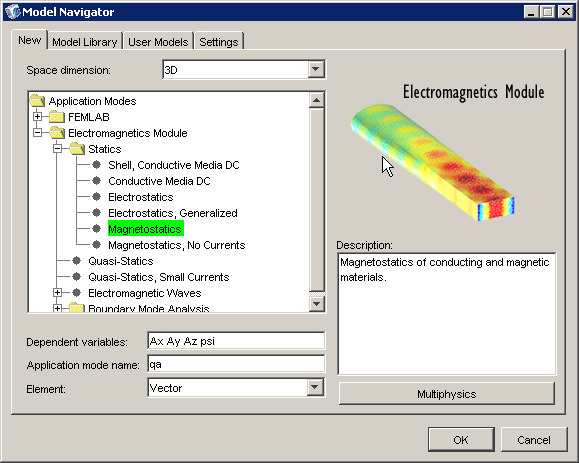Minimize the Model Navigator window
579x463 pixels.
(x=531, y=12)
